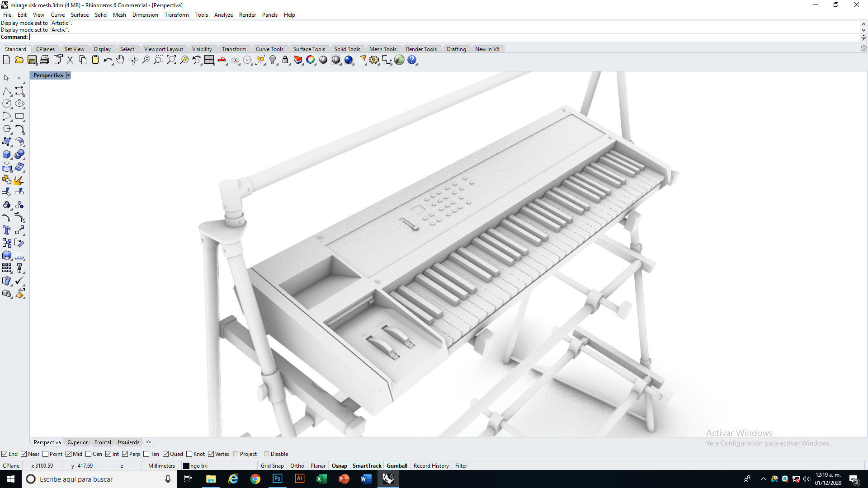Click the Undo arrow icon

[108, 60]
